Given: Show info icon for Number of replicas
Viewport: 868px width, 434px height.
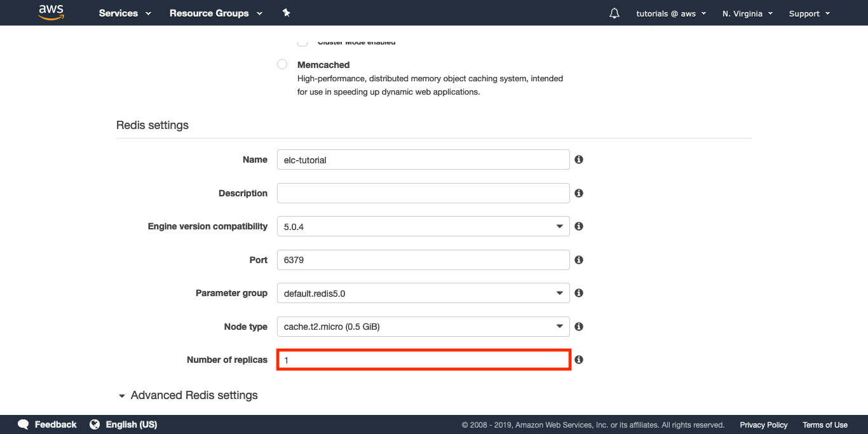Looking at the screenshot, I should 579,360.
